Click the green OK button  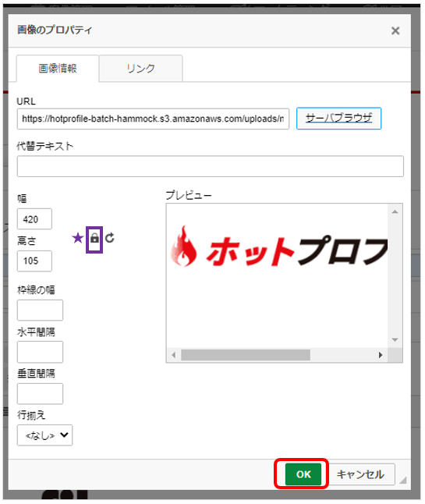click(x=303, y=474)
